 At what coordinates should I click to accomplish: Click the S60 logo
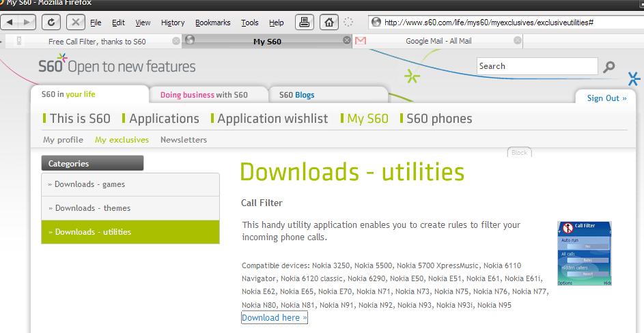pyautogui.click(x=52, y=66)
